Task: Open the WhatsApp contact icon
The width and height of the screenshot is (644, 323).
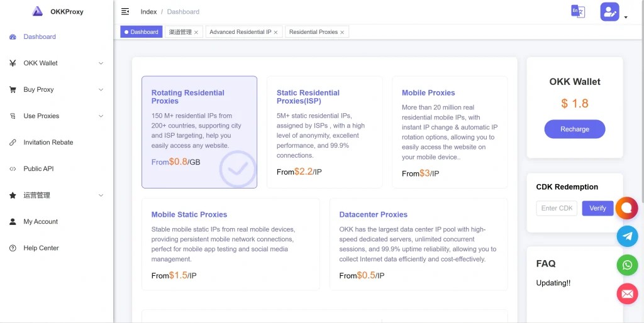Action: [x=627, y=265]
